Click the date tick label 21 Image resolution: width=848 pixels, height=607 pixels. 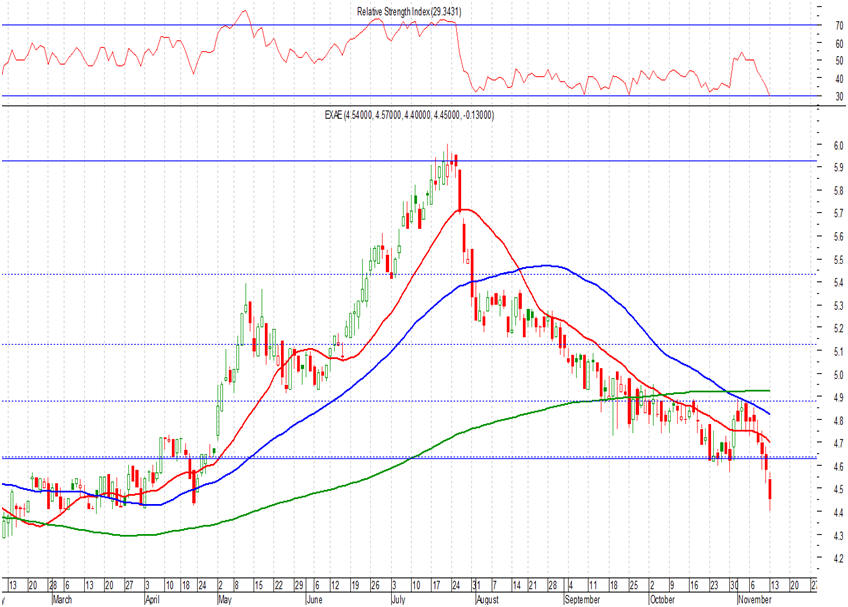click(532, 585)
